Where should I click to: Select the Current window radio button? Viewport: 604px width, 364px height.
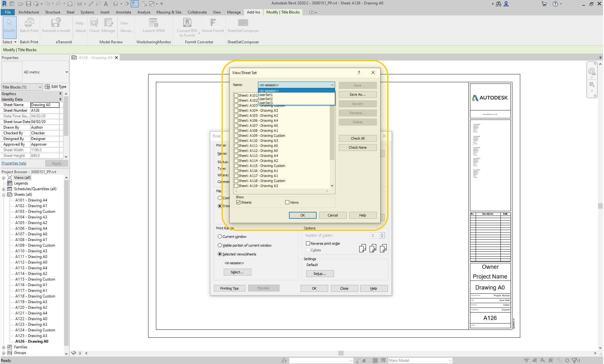(x=220, y=237)
